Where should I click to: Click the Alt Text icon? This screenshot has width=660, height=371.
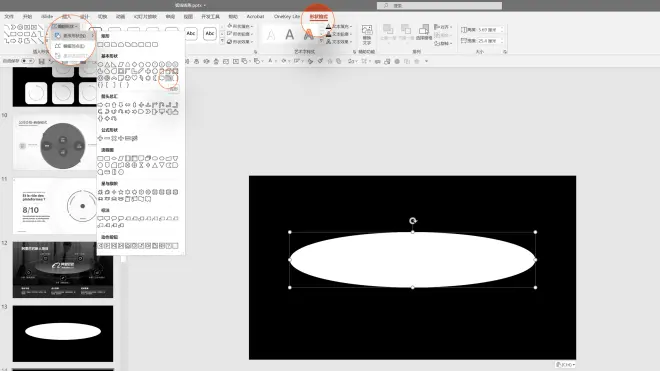tap(367, 34)
